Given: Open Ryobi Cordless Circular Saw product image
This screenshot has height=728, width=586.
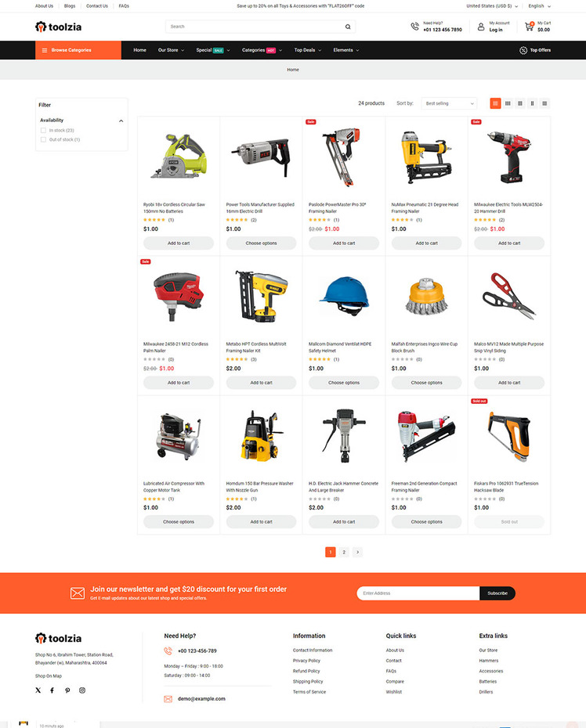Looking at the screenshot, I should (179, 156).
